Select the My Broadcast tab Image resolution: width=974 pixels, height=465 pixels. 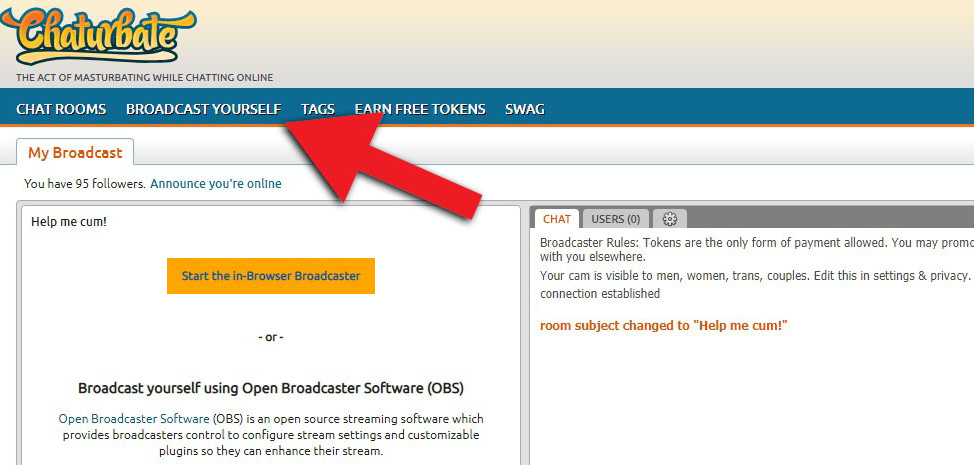click(75, 152)
